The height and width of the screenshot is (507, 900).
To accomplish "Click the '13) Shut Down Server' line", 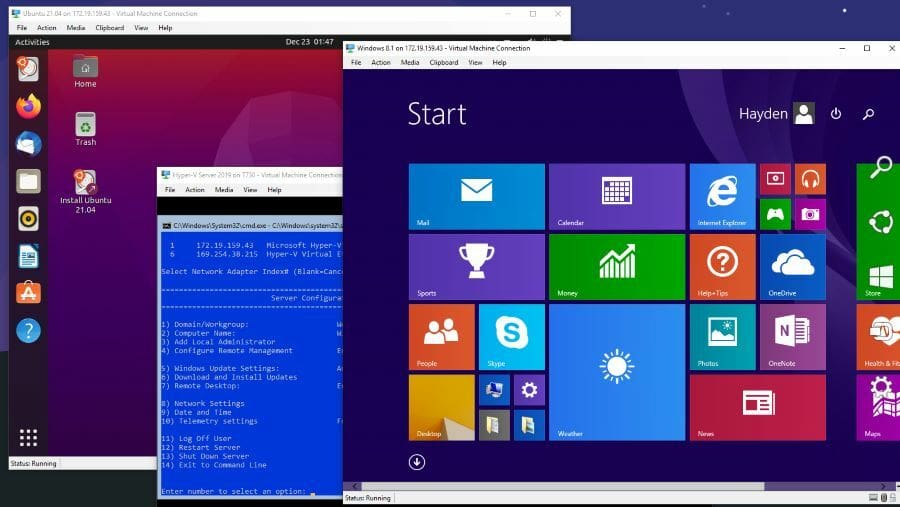I will 205,456.
